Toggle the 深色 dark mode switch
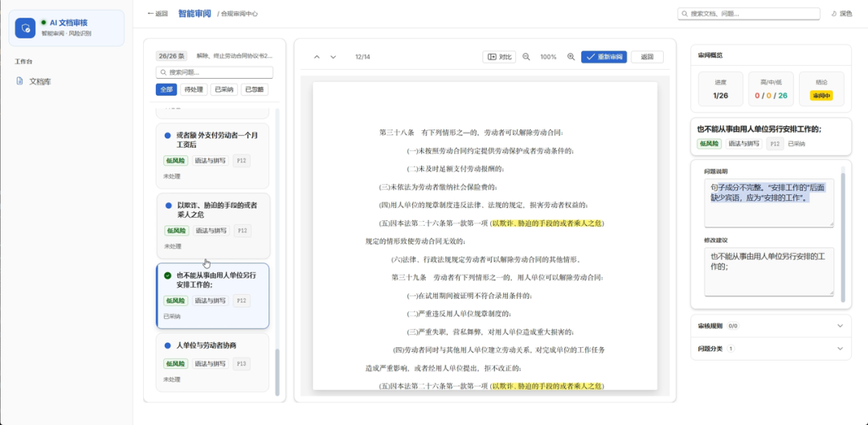This screenshot has width=868, height=425. pos(841,14)
